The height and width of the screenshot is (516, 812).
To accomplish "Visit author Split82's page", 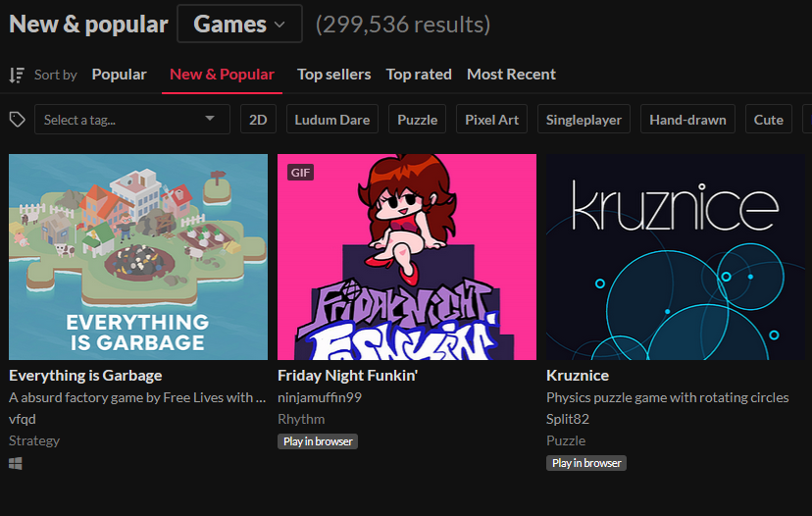I will pyautogui.click(x=568, y=419).
